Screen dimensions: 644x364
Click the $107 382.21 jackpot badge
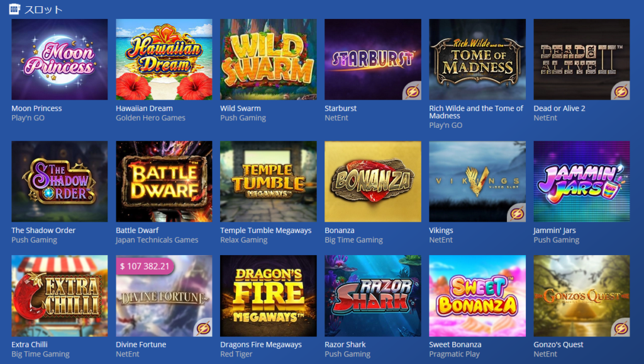click(145, 266)
